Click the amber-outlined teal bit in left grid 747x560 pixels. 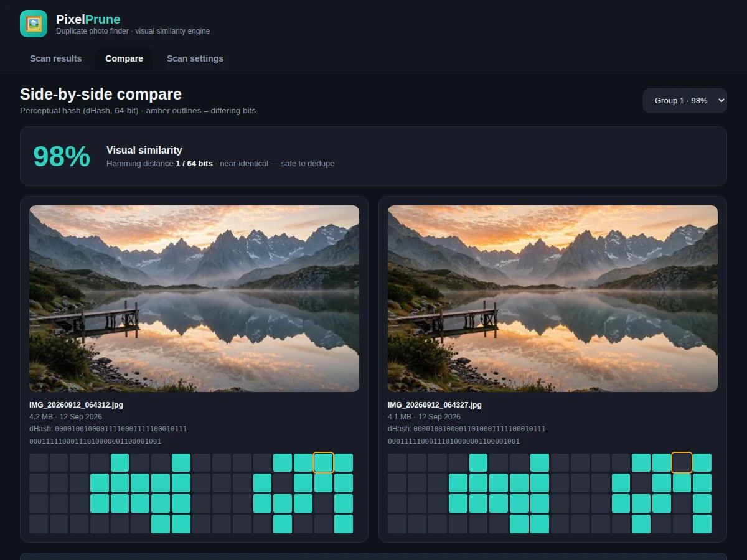tap(323, 462)
